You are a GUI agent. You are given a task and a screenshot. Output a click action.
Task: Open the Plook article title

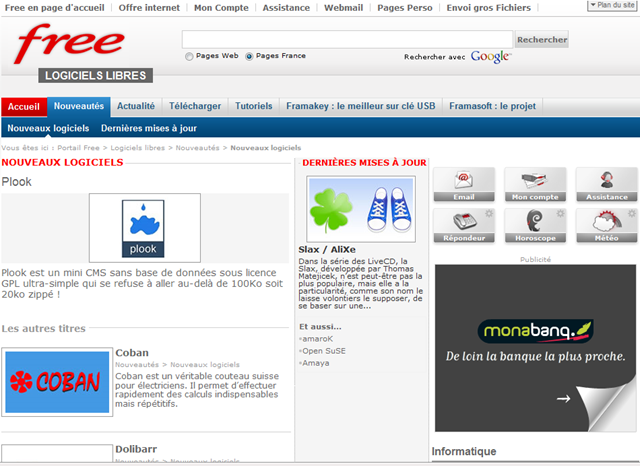pos(16,182)
